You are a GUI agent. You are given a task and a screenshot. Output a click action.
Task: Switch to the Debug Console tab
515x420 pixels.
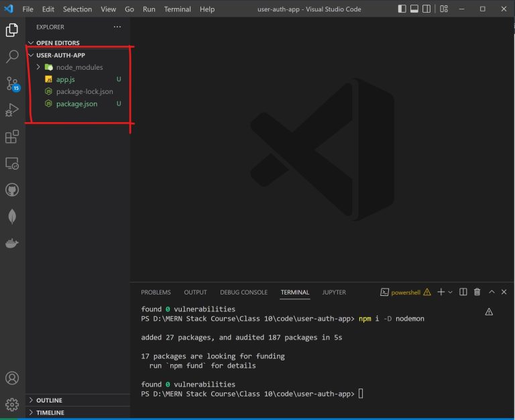(243, 292)
